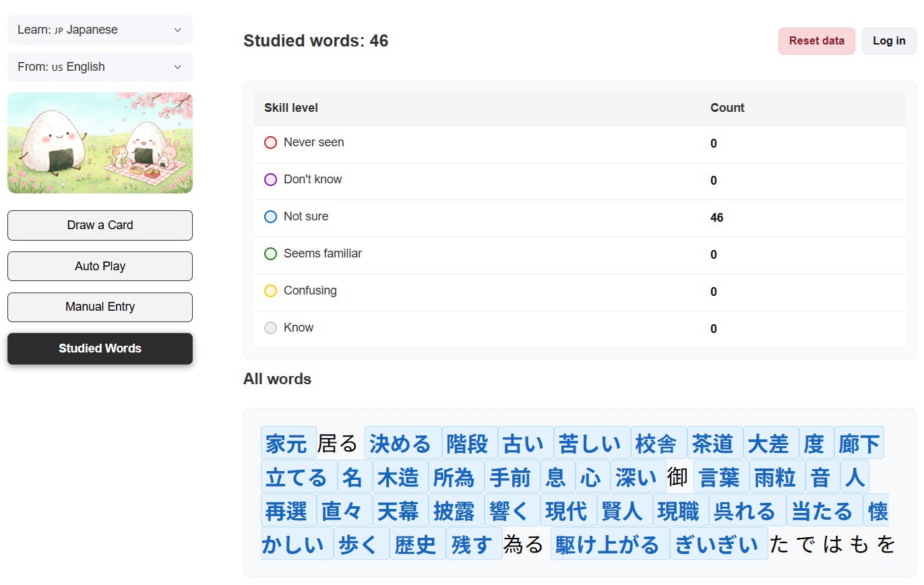Click the Log in button

click(889, 41)
